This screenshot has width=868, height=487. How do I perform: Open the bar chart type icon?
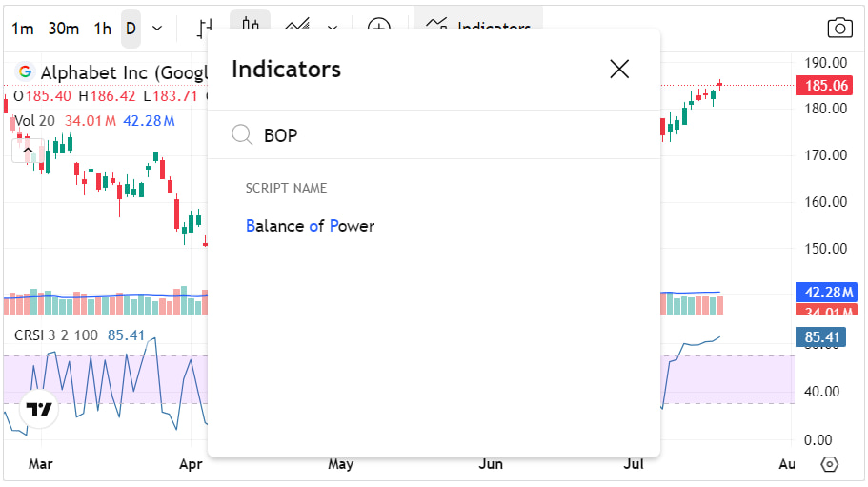(205, 28)
